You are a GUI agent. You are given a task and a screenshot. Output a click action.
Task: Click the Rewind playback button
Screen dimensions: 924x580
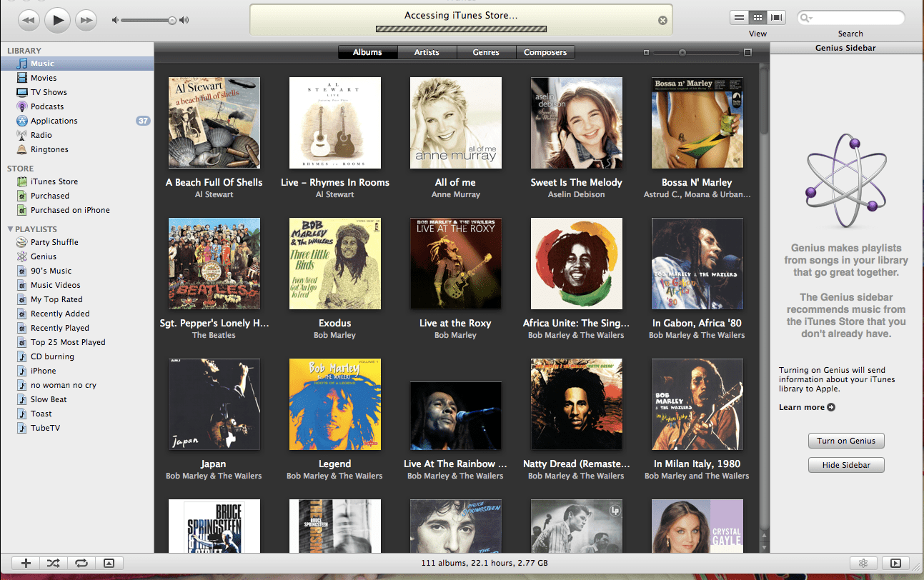click(x=29, y=20)
